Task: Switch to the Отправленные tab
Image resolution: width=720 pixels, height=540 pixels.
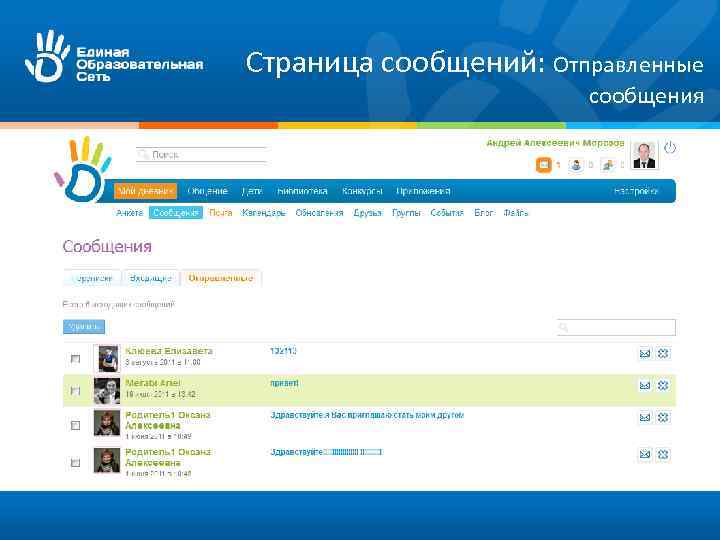Action: point(221,278)
